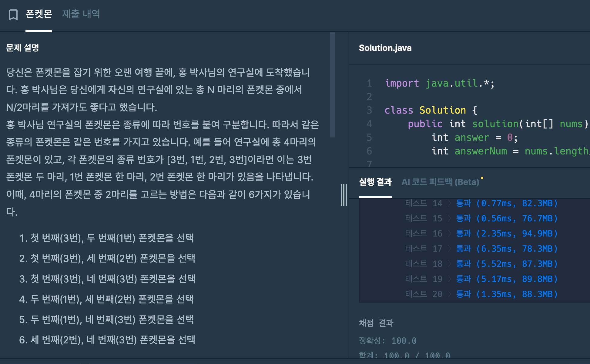Select the 실행 결과 tab

pyautogui.click(x=375, y=182)
